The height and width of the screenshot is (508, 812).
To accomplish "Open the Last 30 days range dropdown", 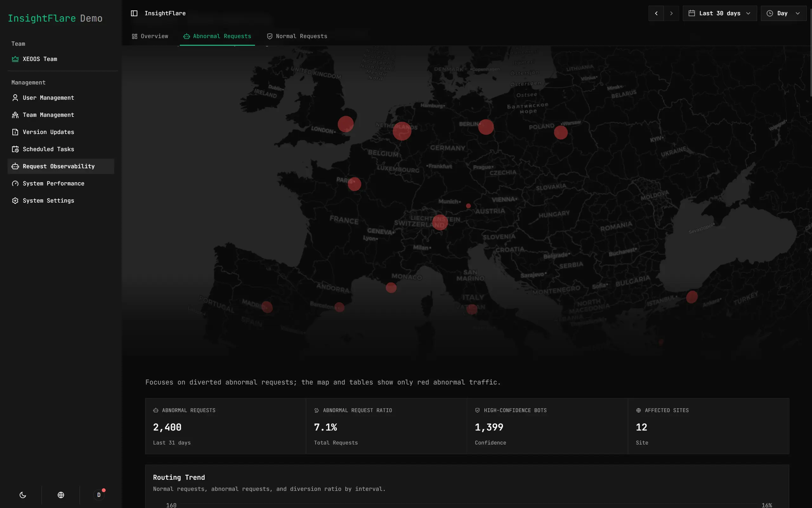I will coord(720,13).
